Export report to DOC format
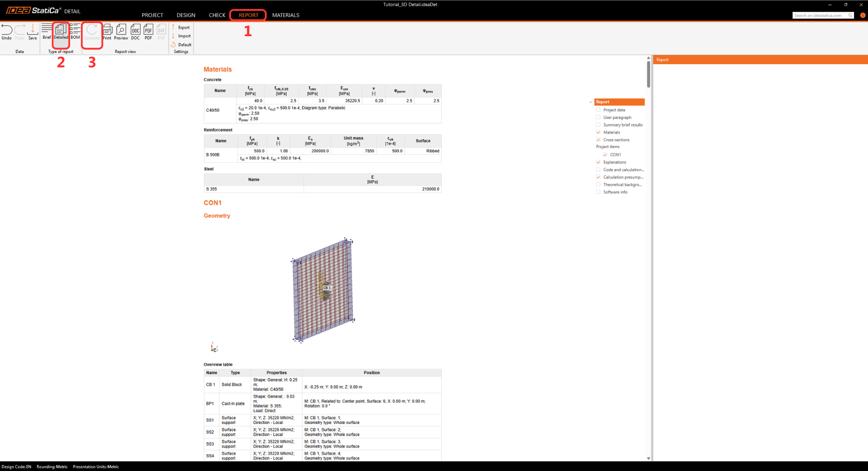Screen dimensions: 868x471 click(135, 32)
